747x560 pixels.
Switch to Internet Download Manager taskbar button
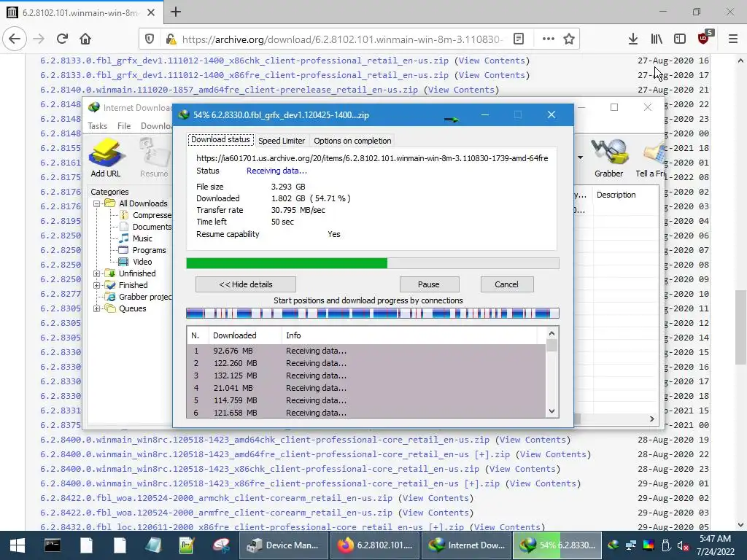point(466,545)
